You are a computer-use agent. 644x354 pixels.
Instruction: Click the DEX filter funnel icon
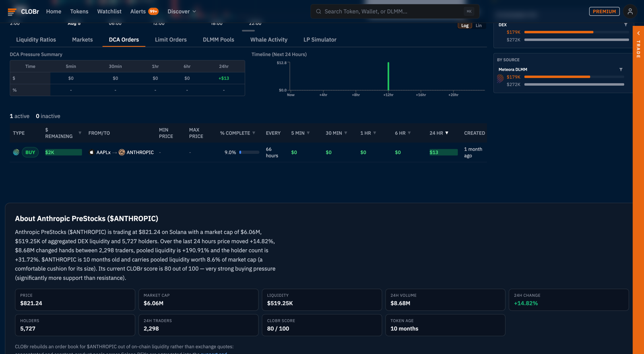[x=625, y=25]
